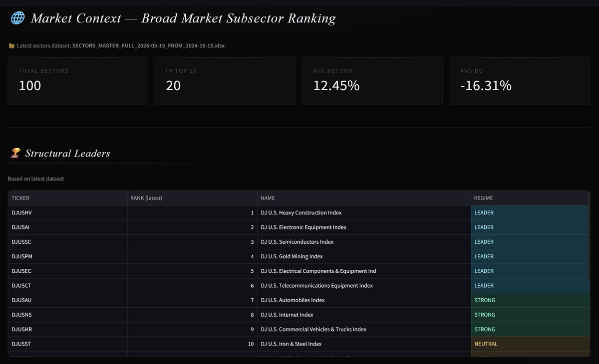Click the STRONG regime cell for DJUSAU
The width and height of the screenshot is (599, 364).
point(529,300)
